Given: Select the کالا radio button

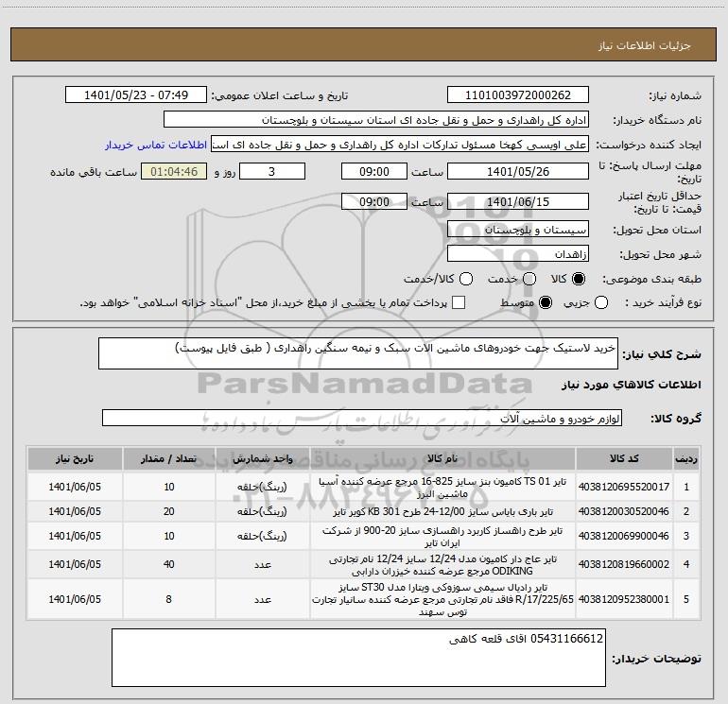Looking at the screenshot, I should 579,279.
